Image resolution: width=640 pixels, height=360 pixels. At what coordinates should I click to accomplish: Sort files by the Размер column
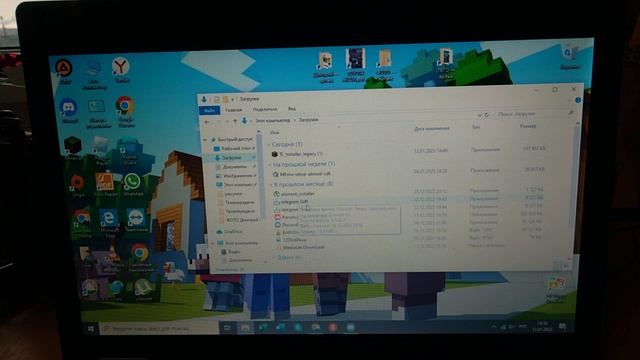point(528,127)
